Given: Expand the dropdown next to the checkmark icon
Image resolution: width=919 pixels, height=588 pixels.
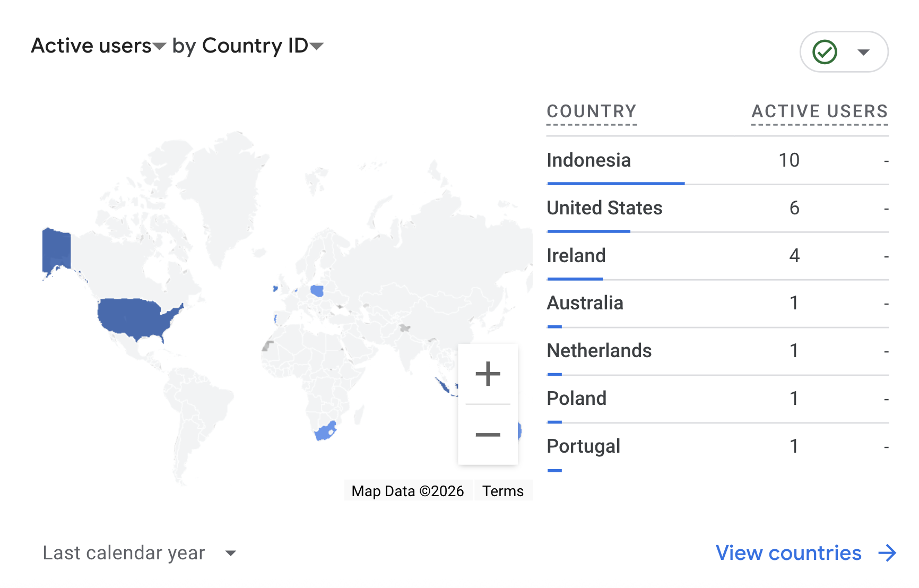Looking at the screenshot, I should coord(864,51).
